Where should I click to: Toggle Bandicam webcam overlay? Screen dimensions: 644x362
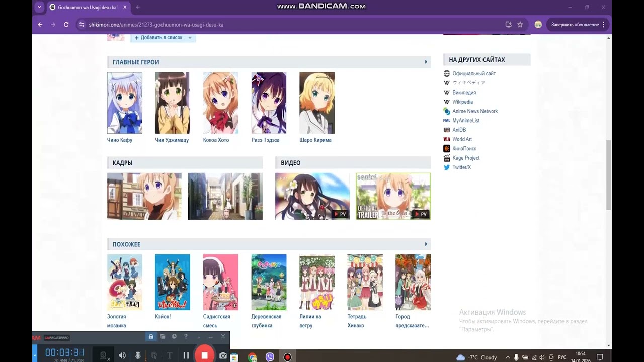tap(103, 355)
